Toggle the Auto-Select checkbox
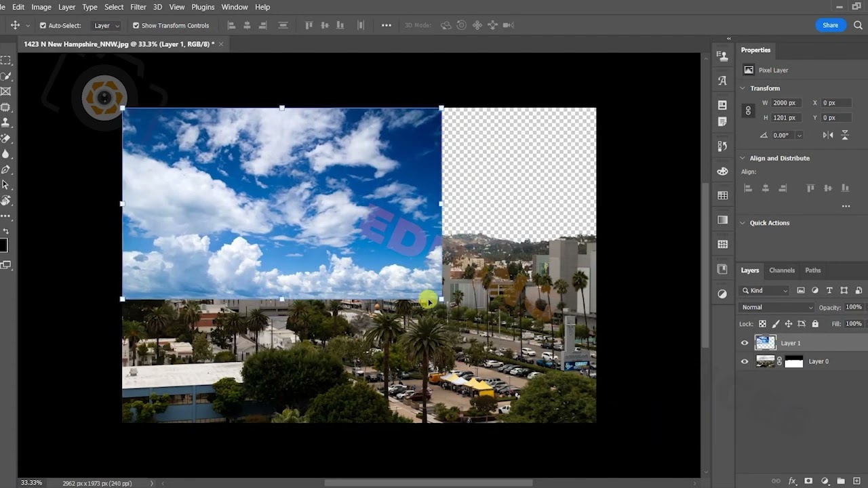Screen dimensions: 868x488 [x=43, y=26]
